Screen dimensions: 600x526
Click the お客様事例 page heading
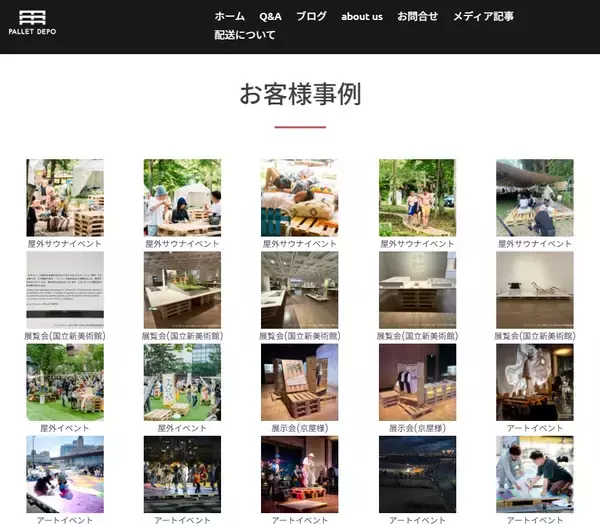(300, 94)
